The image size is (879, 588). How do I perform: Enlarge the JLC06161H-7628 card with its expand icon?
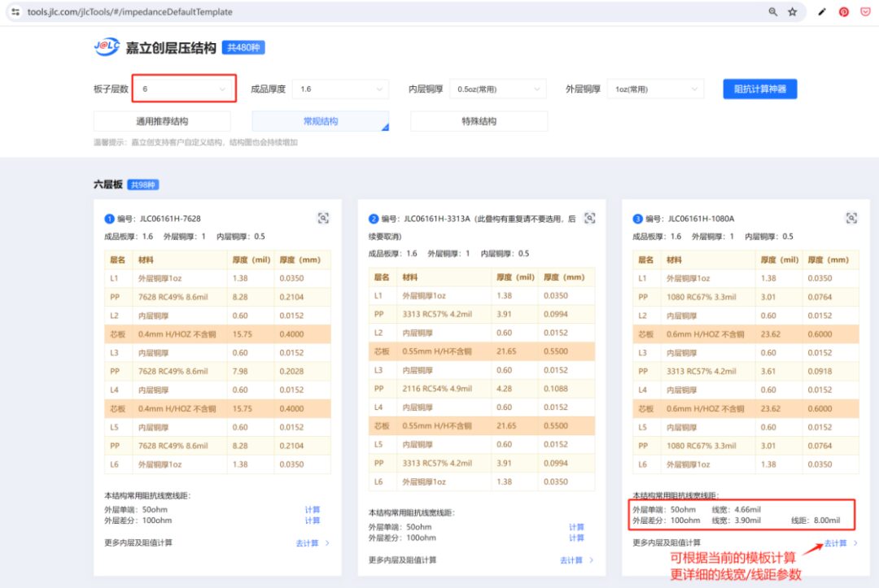[323, 219]
